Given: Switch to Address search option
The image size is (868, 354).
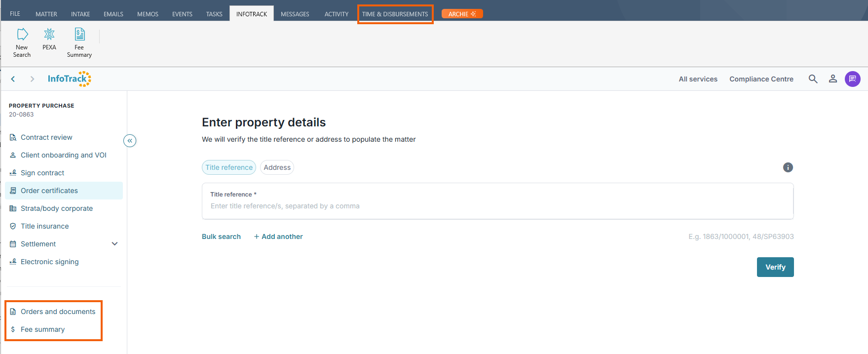Looking at the screenshot, I should 277,167.
